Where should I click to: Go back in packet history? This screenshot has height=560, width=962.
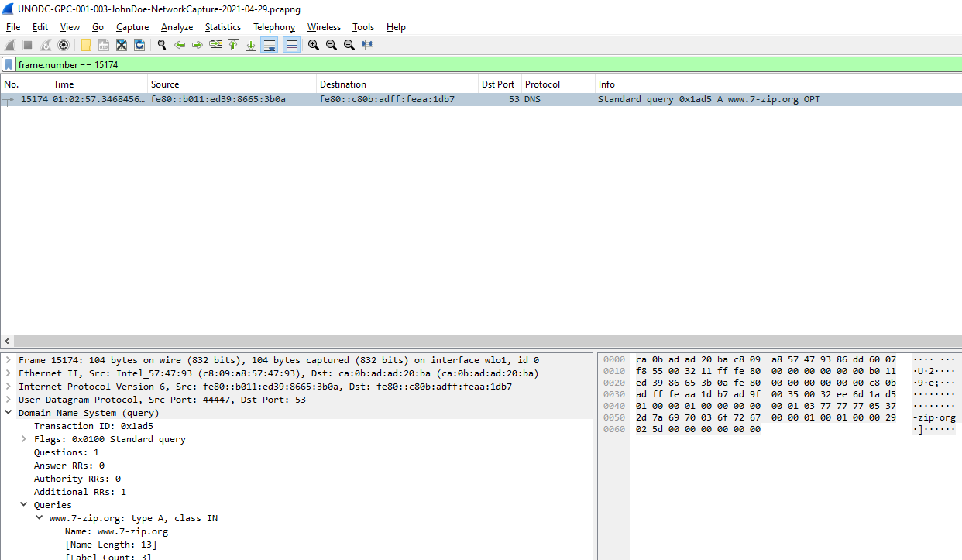pyautogui.click(x=180, y=45)
